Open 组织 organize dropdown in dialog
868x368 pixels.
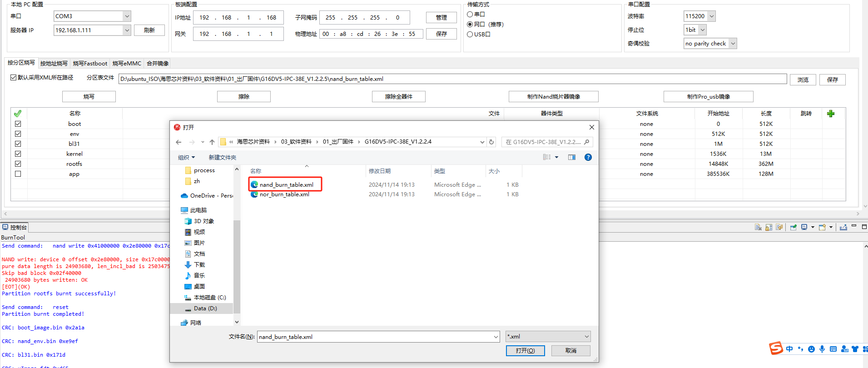[186, 158]
